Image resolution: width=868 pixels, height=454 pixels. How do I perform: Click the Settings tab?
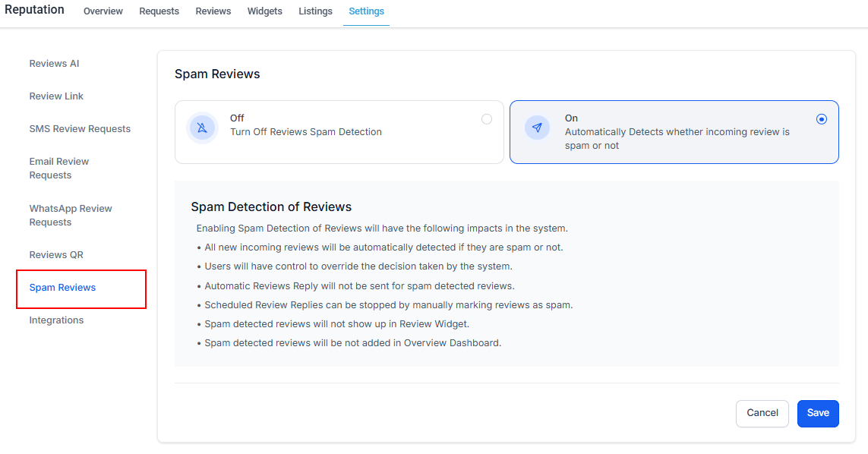[366, 11]
